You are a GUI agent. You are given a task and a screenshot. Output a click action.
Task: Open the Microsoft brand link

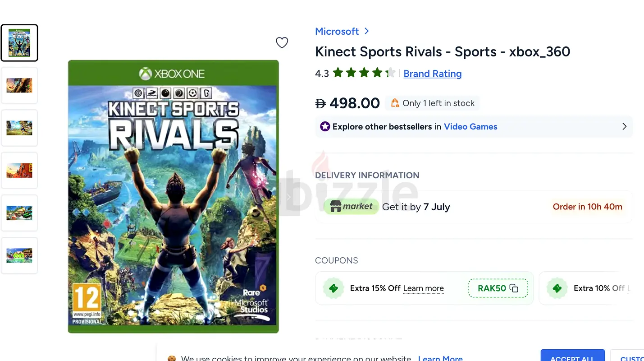coord(337,31)
